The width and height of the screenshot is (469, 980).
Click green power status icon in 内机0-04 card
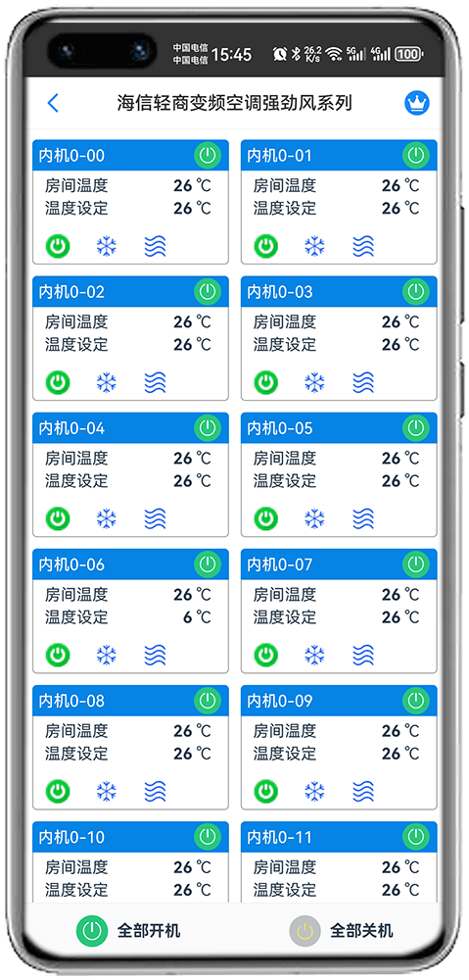click(58, 518)
